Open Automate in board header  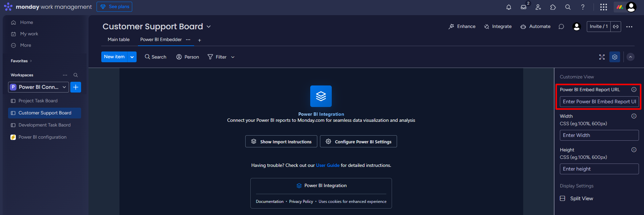(535, 27)
